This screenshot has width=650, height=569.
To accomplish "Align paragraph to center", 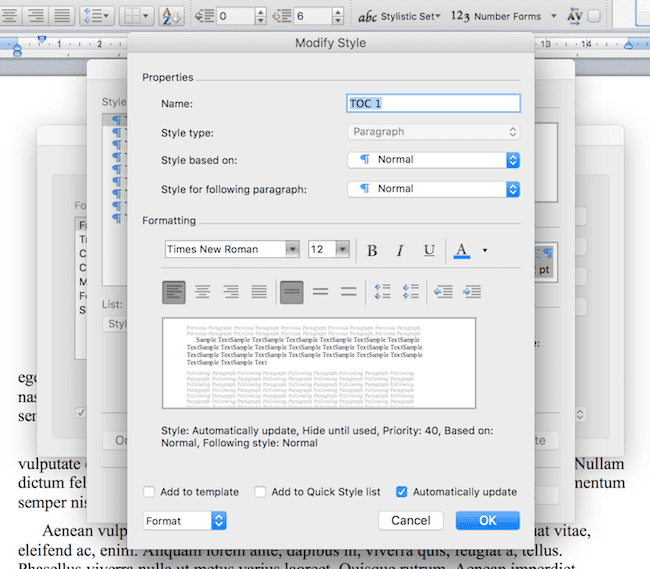I will click(x=202, y=291).
